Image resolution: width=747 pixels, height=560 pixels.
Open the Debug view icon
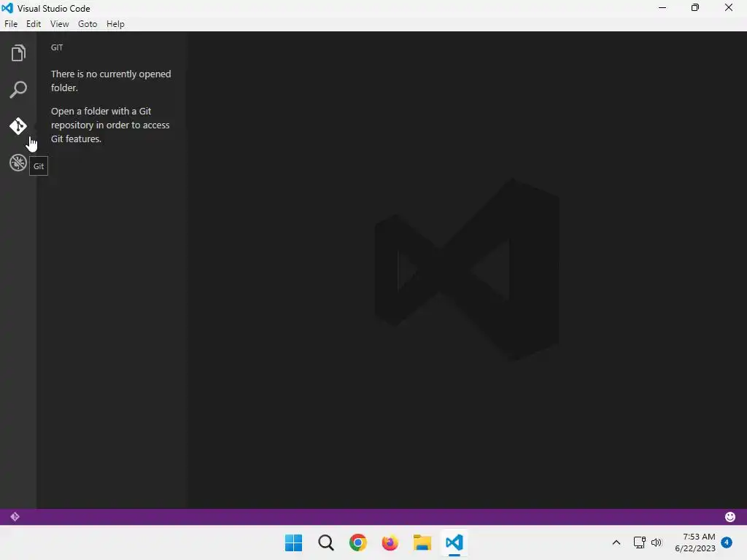tap(18, 163)
